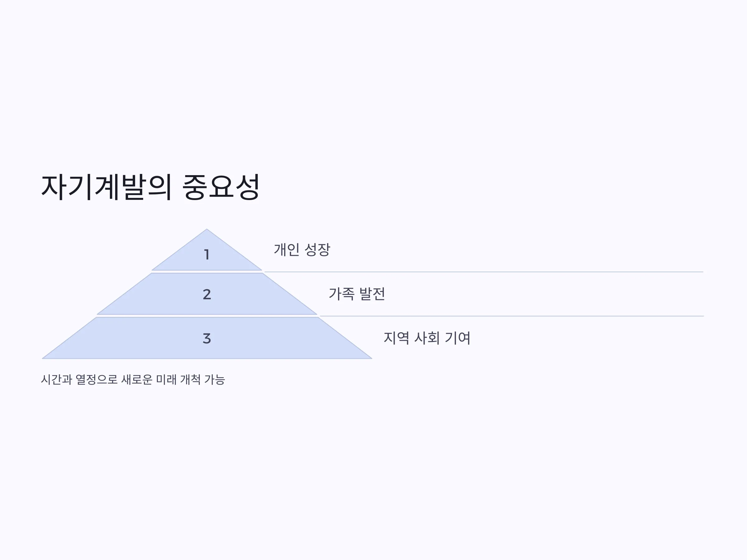747x560 pixels.
Task: Click the caption word 열정으로
Action: coord(96,380)
